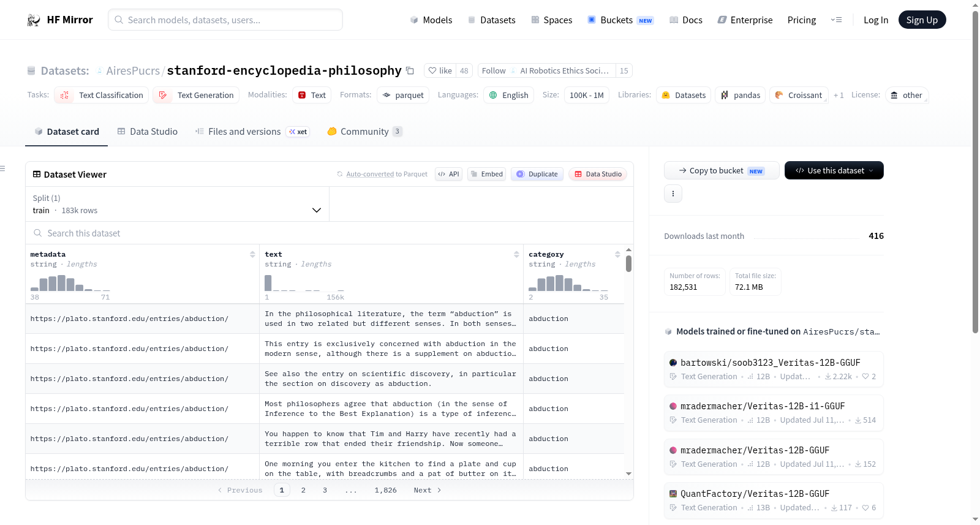Viewport: 980px width, 525px height.
Task: Open Data Studio from viewer header button
Action: [x=598, y=174]
